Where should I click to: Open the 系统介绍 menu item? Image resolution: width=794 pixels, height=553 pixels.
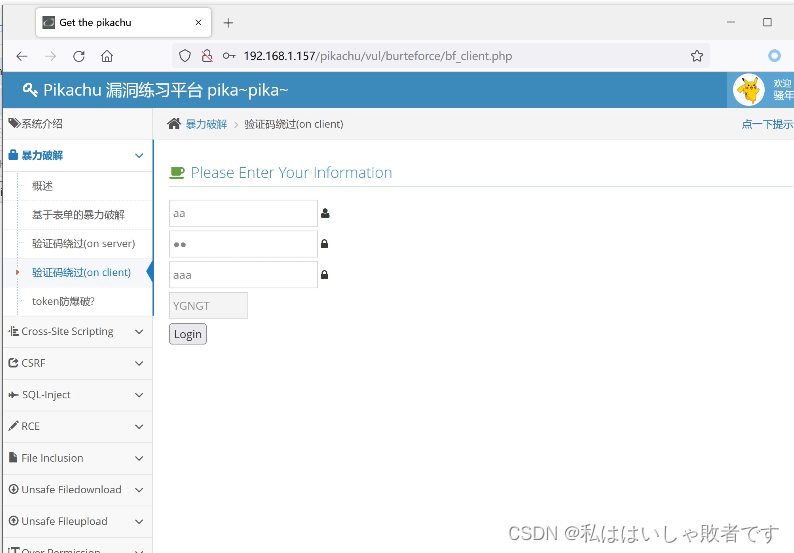tap(77, 124)
